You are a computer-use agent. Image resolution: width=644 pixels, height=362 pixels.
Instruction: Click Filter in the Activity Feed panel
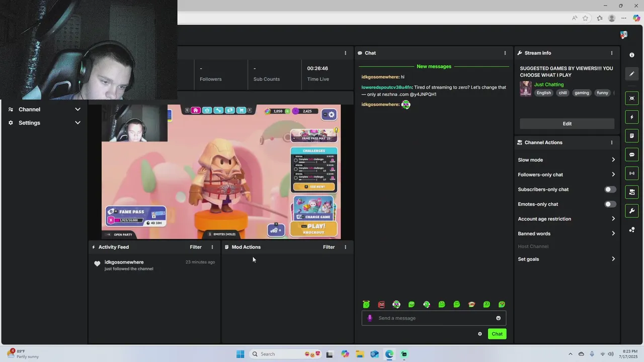pos(196,247)
